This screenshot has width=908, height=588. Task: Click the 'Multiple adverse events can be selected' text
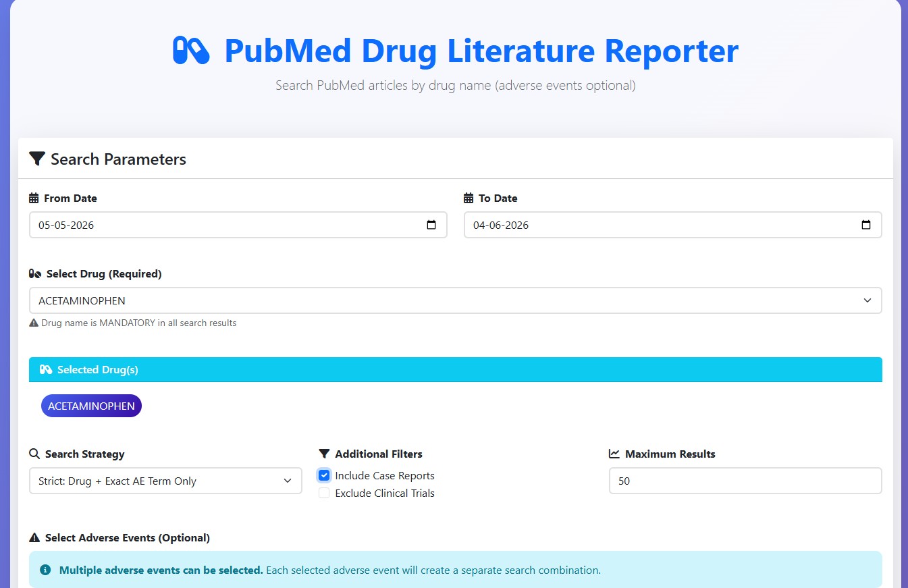161,570
